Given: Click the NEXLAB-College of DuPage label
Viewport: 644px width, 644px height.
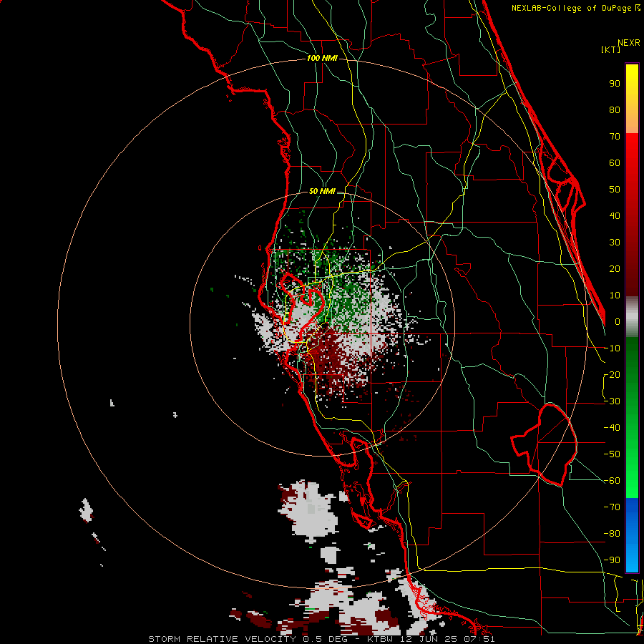Looking at the screenshot, I should 575,8.
